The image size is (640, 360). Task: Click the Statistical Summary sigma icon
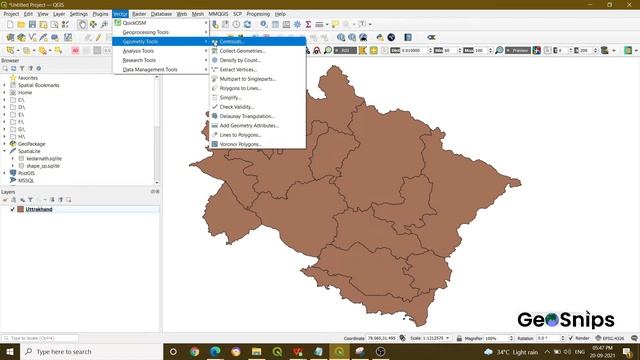point(308,24)
